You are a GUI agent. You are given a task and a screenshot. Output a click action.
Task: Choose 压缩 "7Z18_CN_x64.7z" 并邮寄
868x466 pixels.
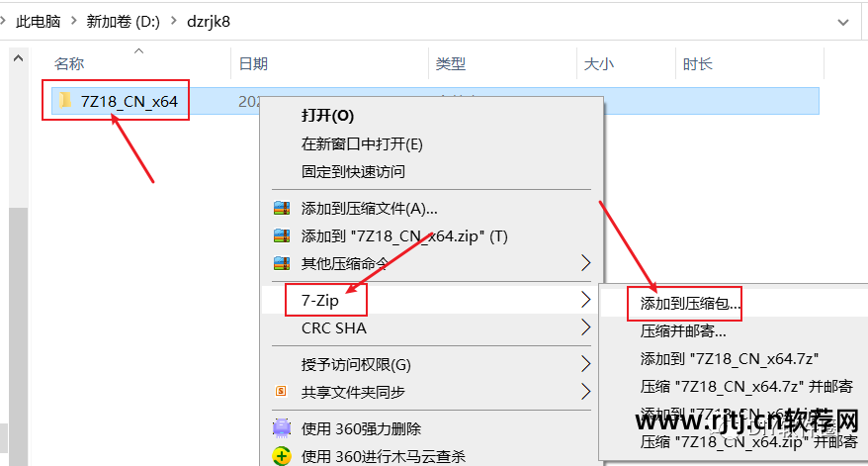coord(746,386)
